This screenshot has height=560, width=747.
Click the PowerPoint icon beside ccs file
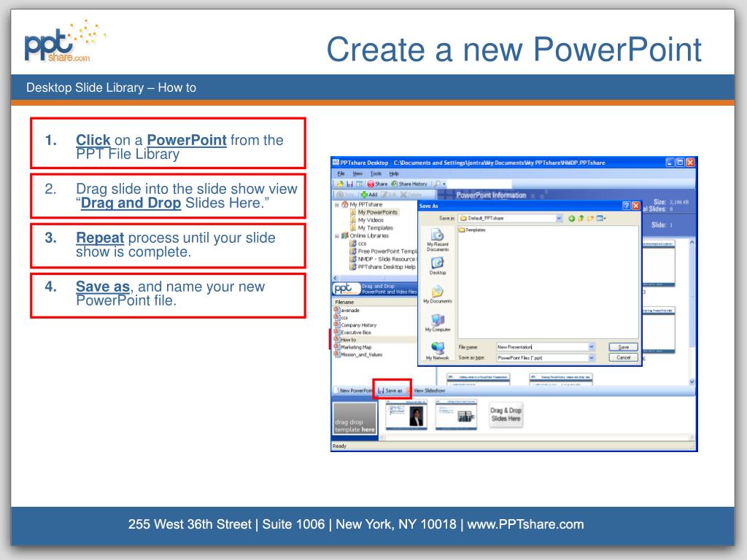coord(336,317)
